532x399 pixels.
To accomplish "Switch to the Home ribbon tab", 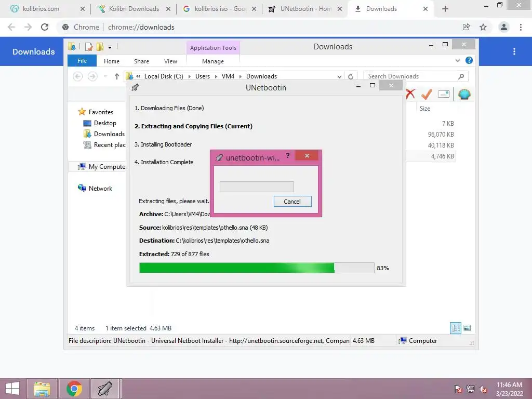I will point(112,61).
